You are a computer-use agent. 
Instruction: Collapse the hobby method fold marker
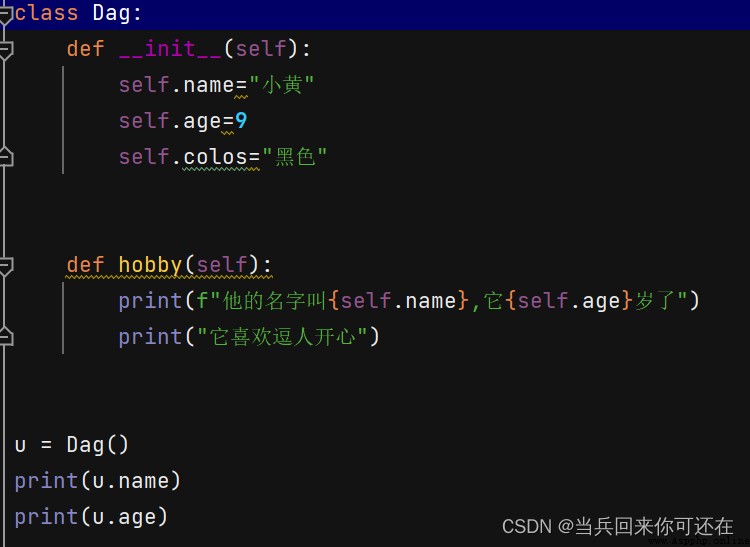click(6, 266)
